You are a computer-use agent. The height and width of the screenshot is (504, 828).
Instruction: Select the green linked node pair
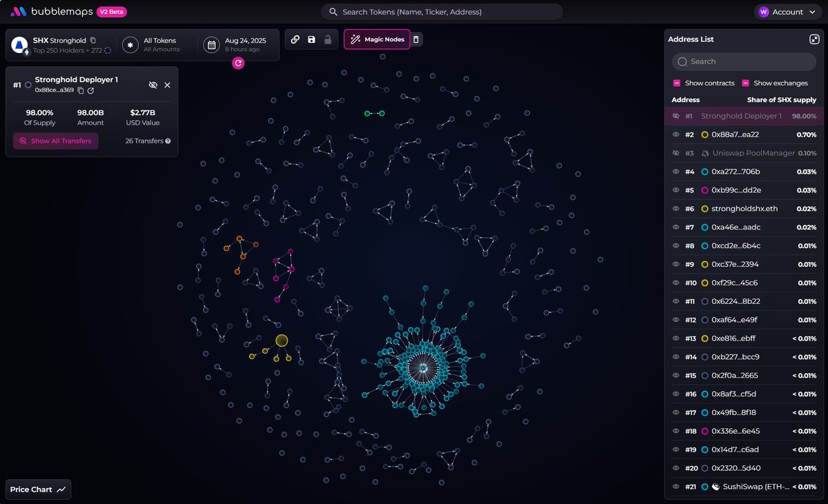click(374, 113)
